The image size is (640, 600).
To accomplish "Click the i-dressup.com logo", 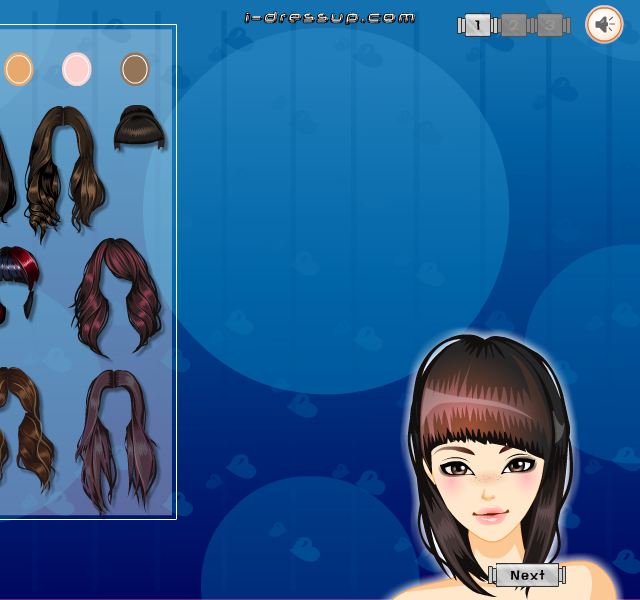I will click(x=329, y=18).
